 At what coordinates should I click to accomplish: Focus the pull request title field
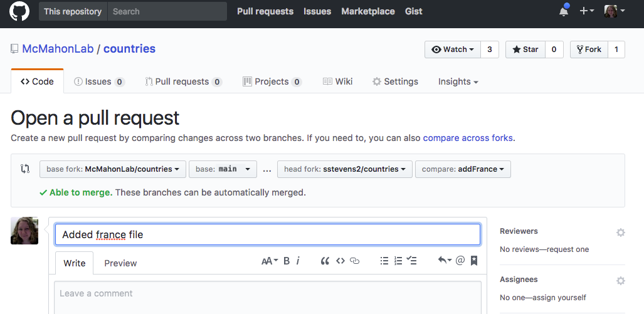click(x=267, y=235)
